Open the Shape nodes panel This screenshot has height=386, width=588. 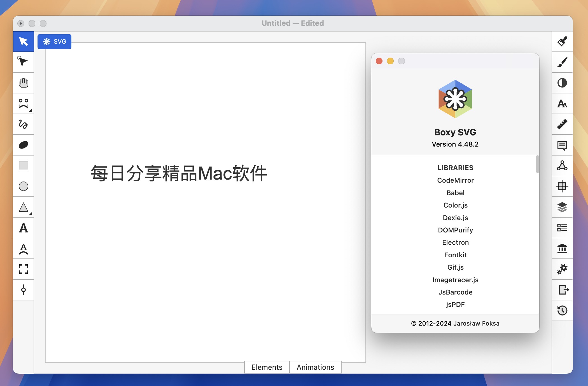(x=562, y=166)
